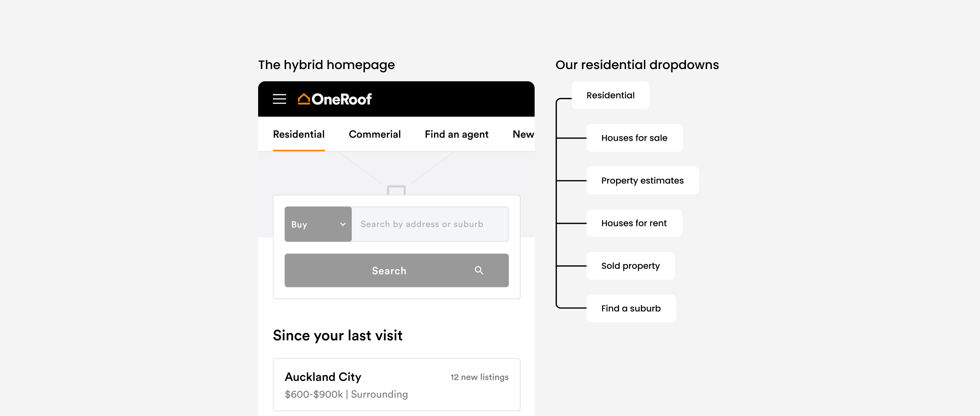980x416 pixels.
Task: Choose Property estimates item
Action: coord(642,180)
